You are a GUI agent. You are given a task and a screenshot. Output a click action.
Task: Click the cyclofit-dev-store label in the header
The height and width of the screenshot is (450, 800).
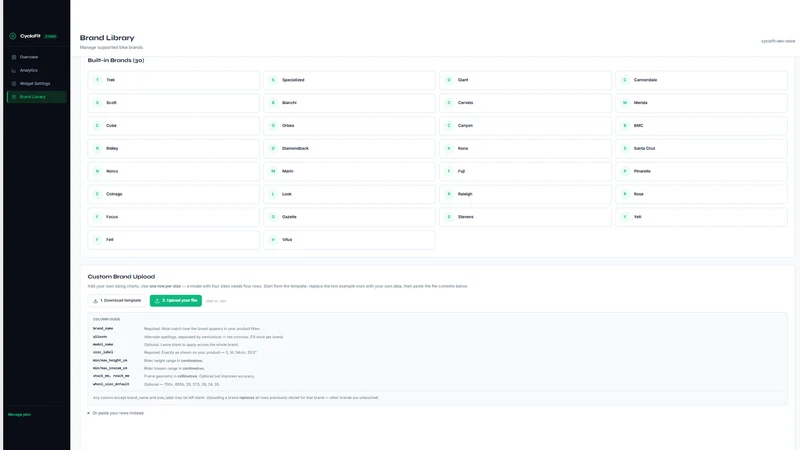click(x=778, y=41)
